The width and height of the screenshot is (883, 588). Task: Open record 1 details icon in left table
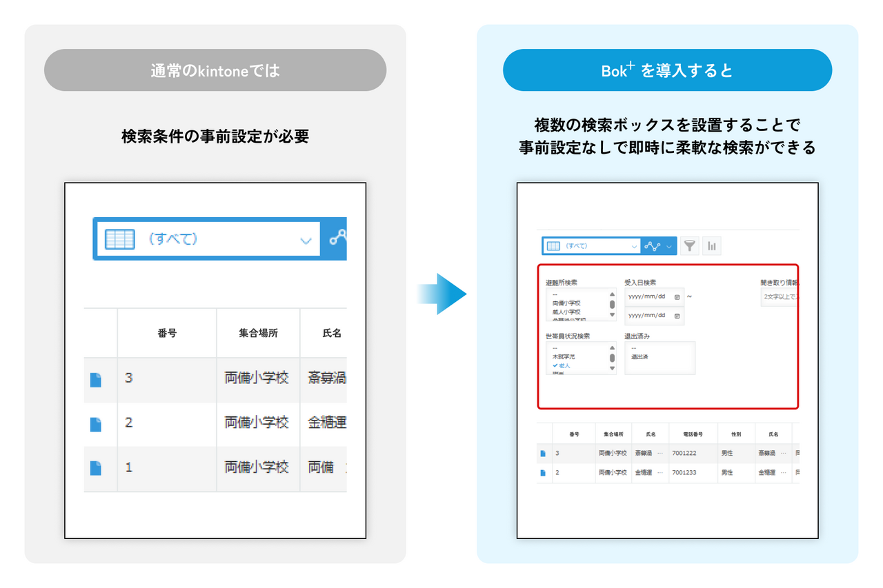[96, 468]
